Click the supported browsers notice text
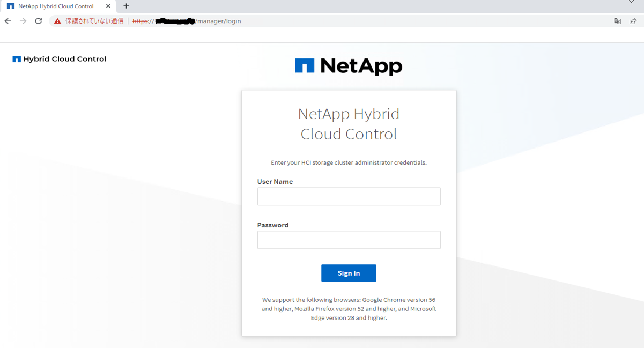644x348 pixels. coord(349,309)
